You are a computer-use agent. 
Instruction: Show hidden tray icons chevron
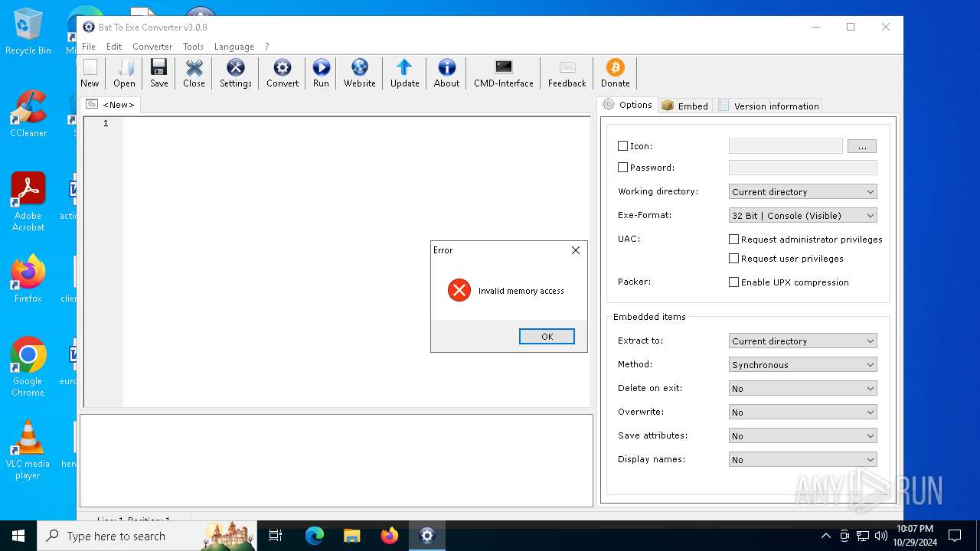[x=826, y=536]
